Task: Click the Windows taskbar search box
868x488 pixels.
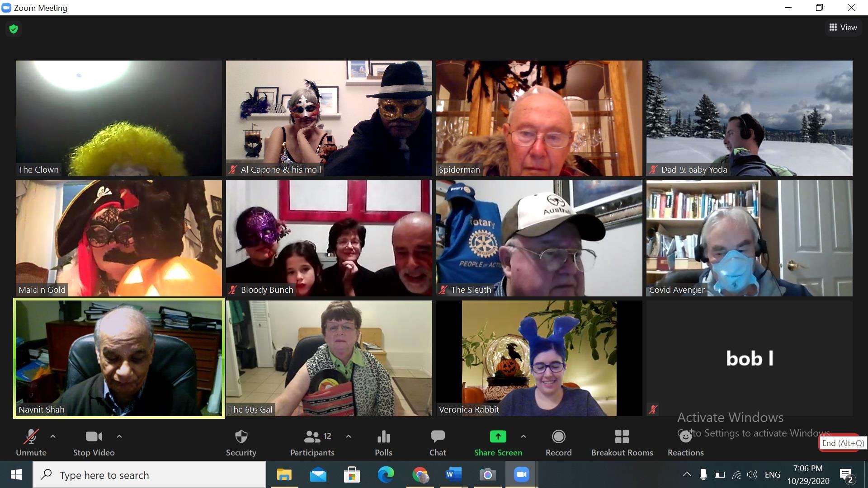Action: 149,475
